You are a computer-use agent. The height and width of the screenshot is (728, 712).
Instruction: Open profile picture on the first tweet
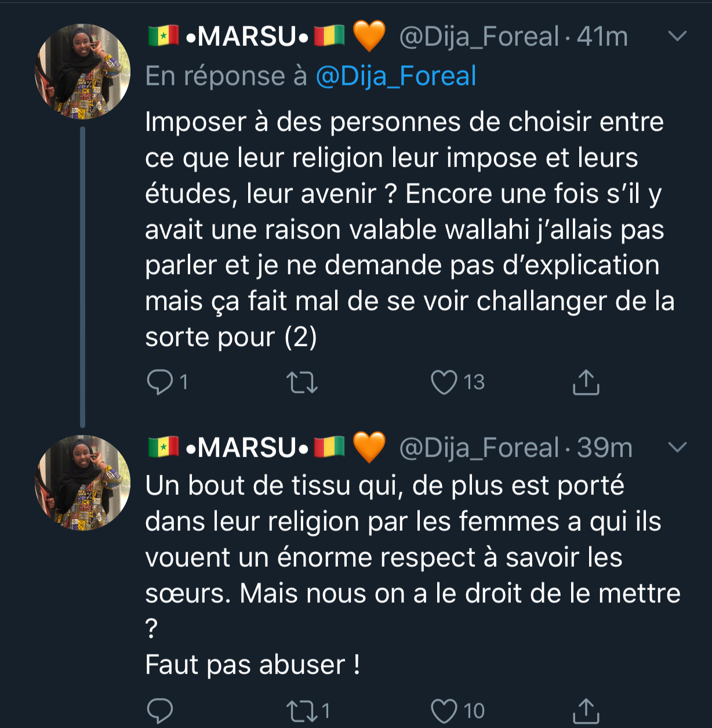pos(82,71)
